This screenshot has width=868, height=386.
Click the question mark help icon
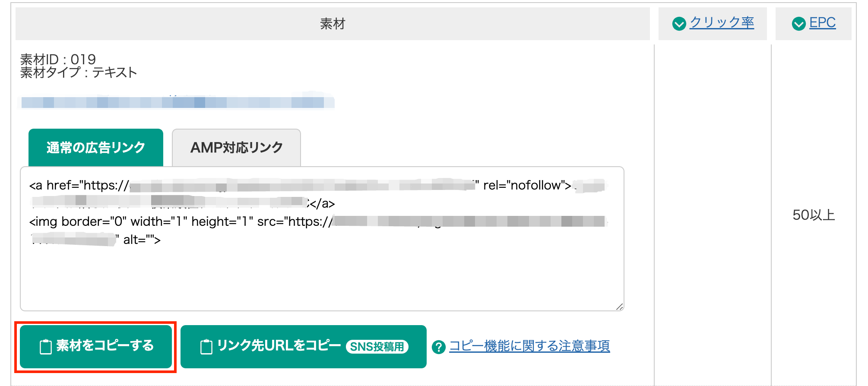[439, 347]
